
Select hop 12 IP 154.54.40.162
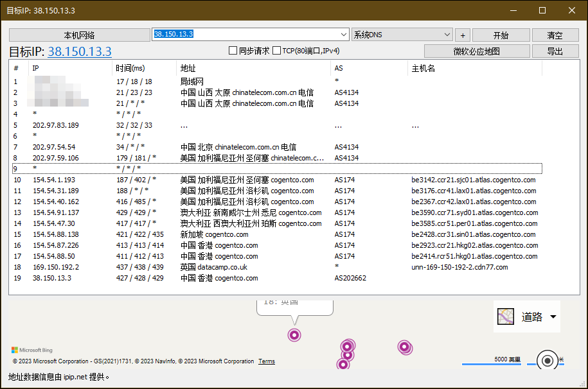point(55,202)
